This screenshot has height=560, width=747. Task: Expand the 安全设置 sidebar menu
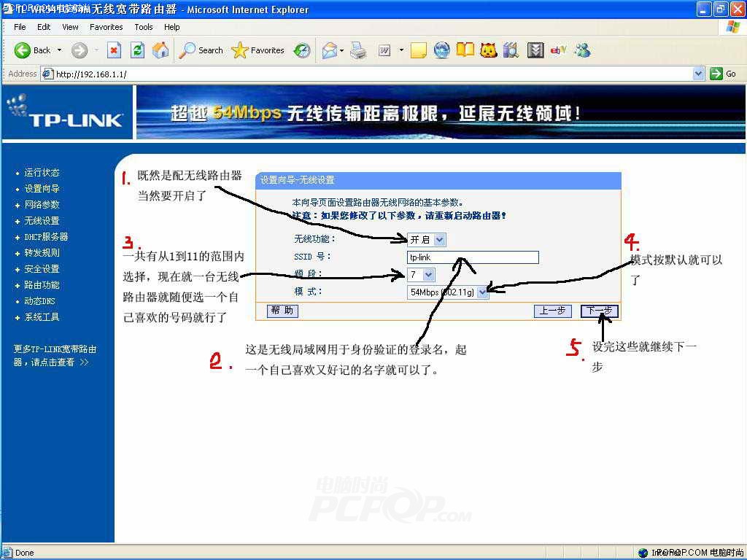coord(42,269)
